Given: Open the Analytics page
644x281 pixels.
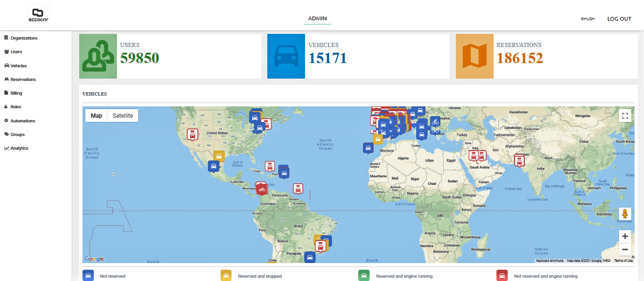Looking at the screenshot, I should tap(19, 148).
